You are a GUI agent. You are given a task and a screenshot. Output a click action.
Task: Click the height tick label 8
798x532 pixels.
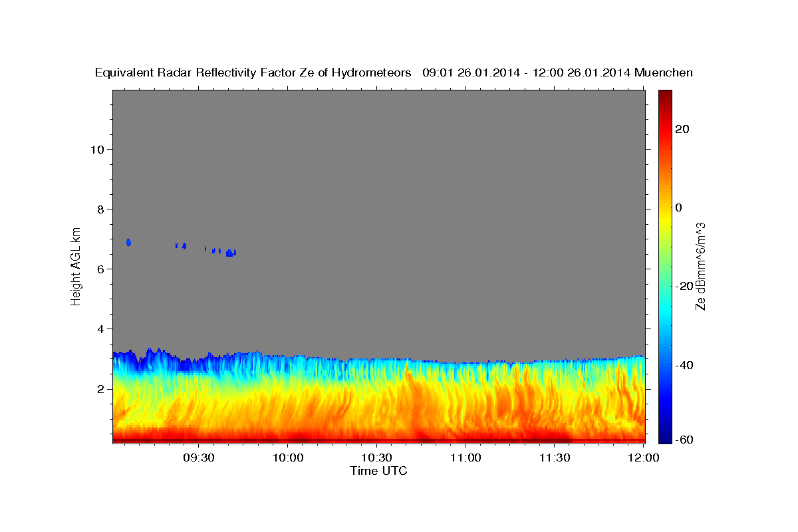coord(100,209)
